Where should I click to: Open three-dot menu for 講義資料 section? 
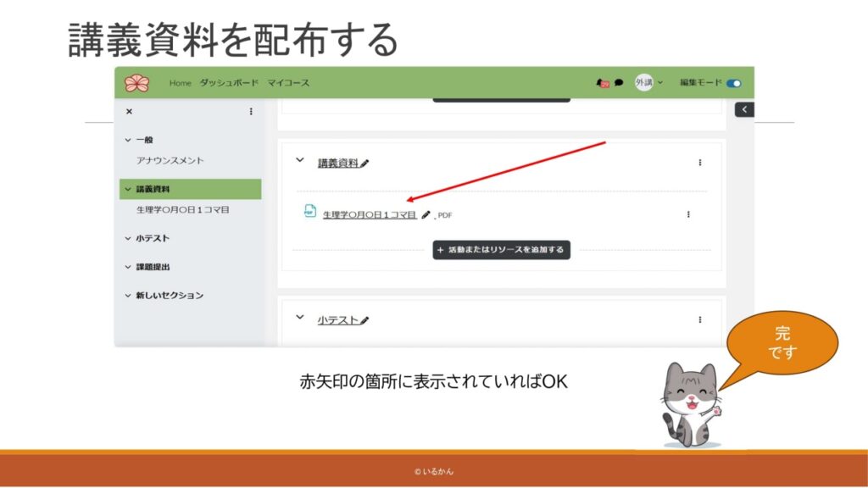699,163
